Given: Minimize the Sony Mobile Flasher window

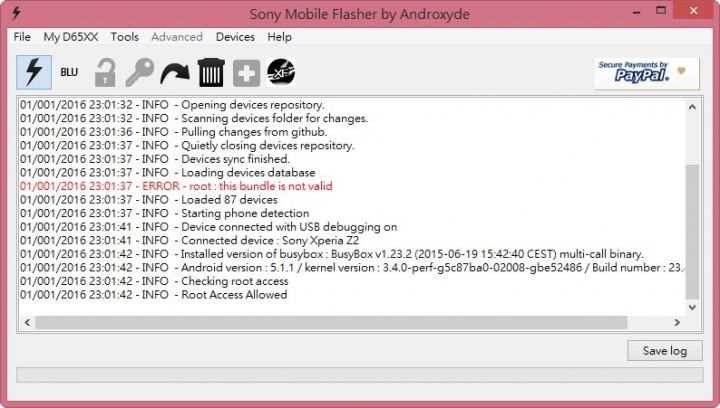Looking at the screenshot, I should 636,11.
